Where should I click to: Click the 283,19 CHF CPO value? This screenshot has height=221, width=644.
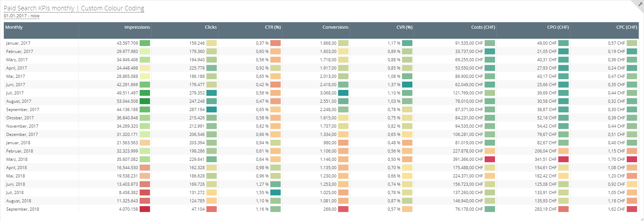(545, 209)
